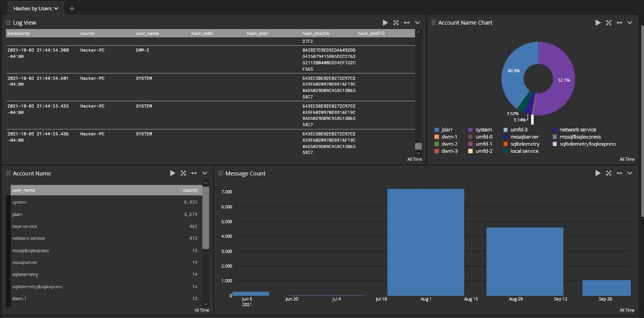Open the All Time range in Account Name Chart
644x318 pixels.
627,159
